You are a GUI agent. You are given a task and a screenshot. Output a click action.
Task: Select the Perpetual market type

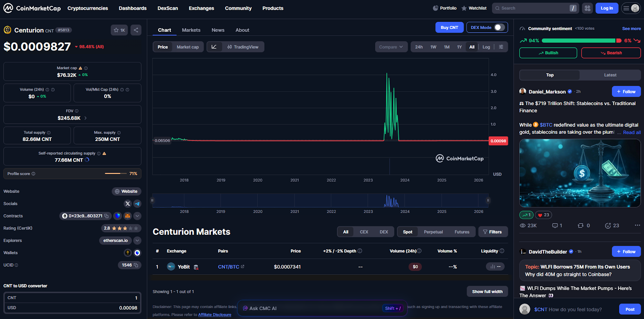click(433, 232)
